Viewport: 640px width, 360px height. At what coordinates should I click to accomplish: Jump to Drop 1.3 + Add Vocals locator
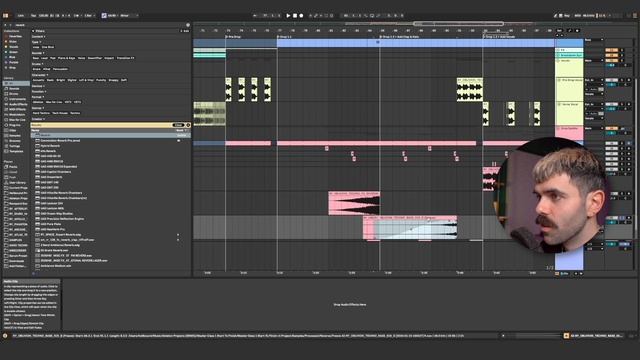pyautogui.click(x=499, y=37)
